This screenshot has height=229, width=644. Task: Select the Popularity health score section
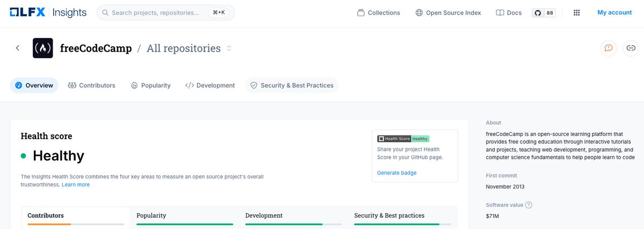pos(184,218)
